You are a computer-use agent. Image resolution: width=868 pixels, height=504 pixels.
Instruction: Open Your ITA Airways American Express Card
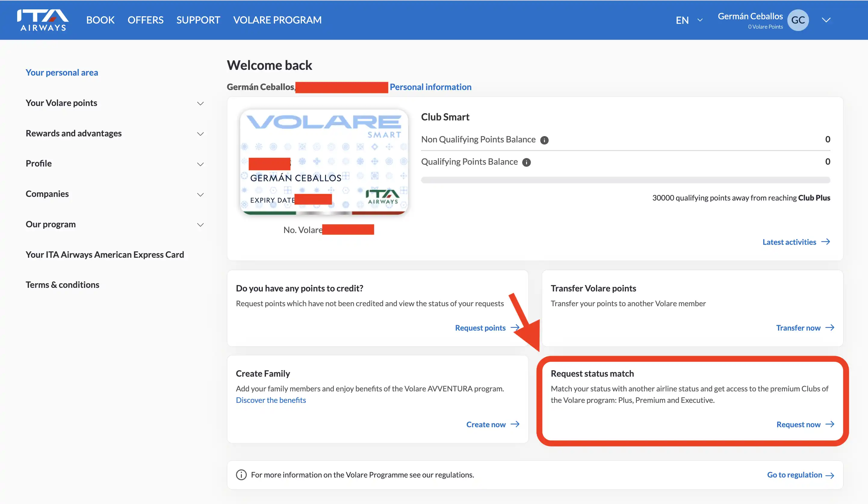pyautogui.click(x=105, y=254)
